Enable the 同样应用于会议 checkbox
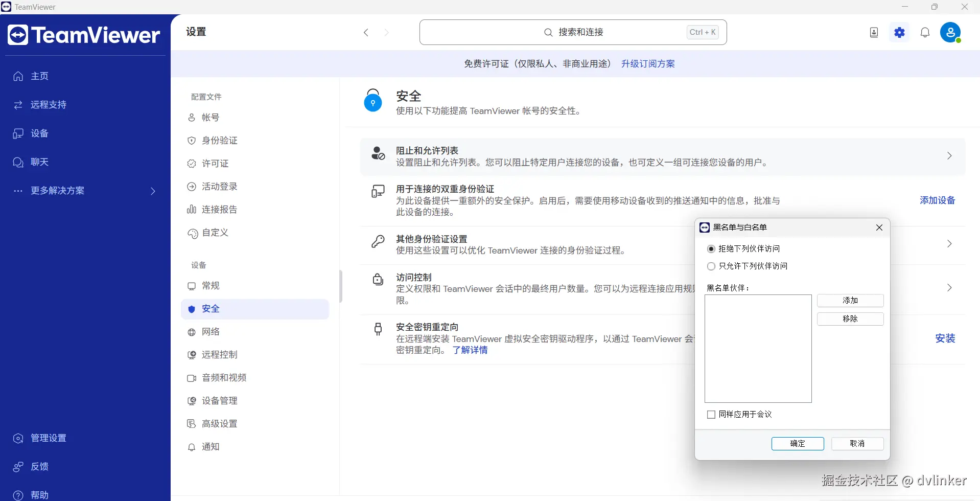The width and height of the screenshot is (980, 501). pyautogui.click(x=711, y=415)
